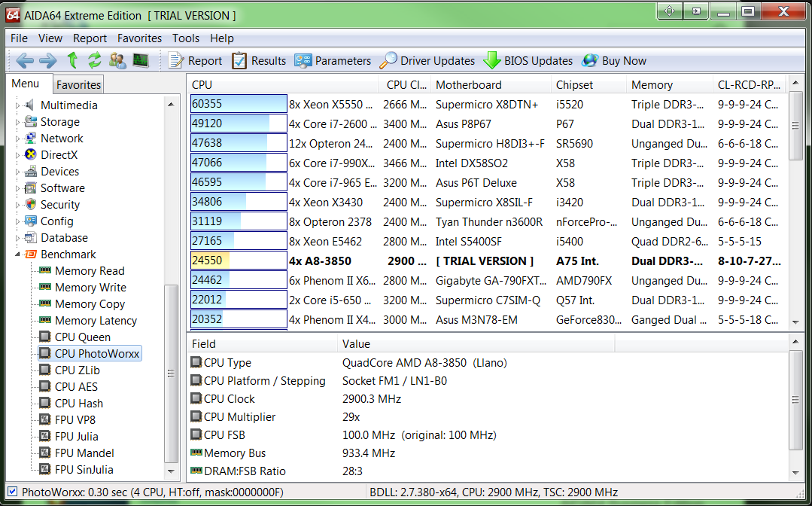Expand the DirectX tree node
The image size is (812, 506).
[17, 155]
